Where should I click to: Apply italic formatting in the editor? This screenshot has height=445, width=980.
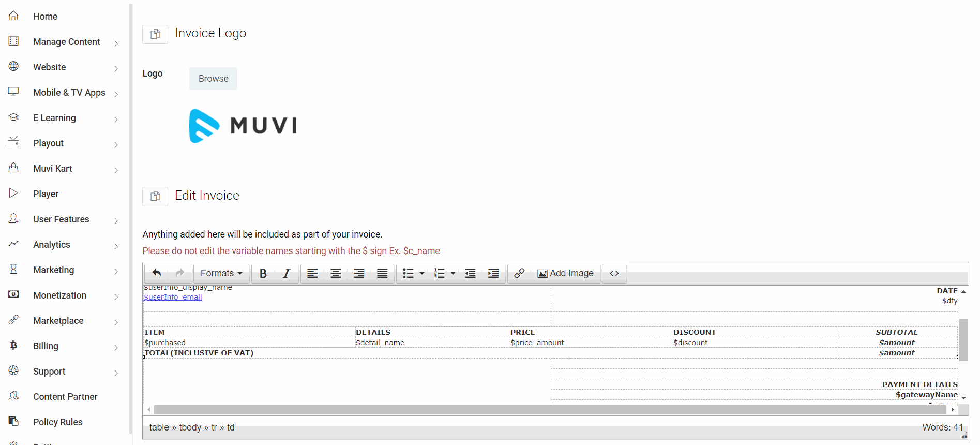(287, 273)
